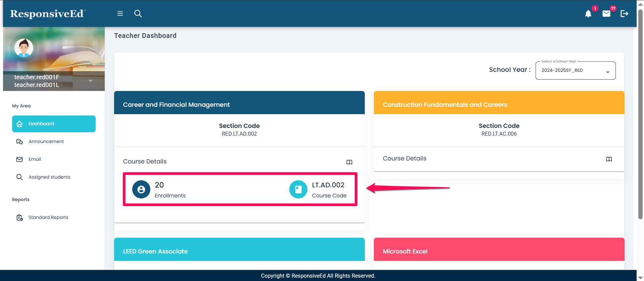Open Assigned students page

tap(49, 177)
